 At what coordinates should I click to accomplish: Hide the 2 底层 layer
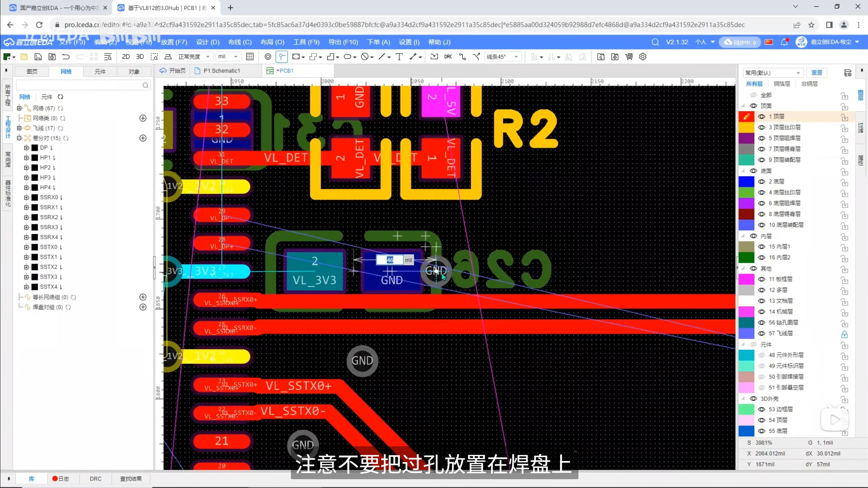(x=762, y=182)
